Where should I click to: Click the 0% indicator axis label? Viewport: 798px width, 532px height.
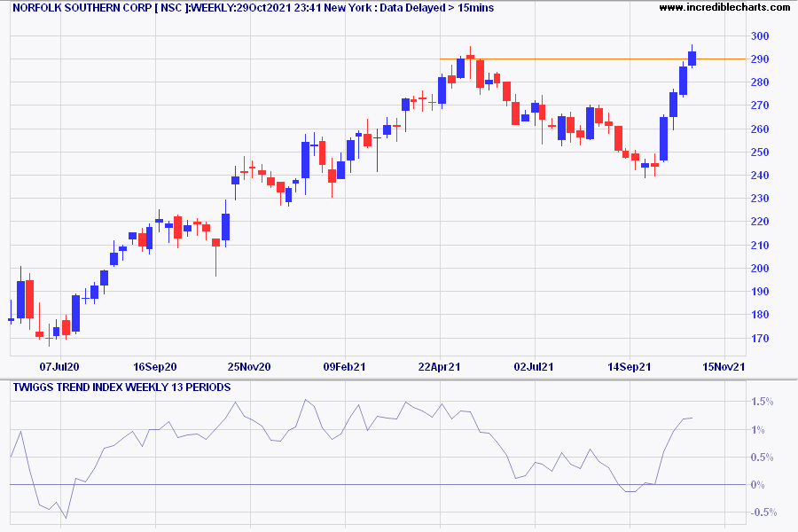pyautogui.click(x=758, y=485)
